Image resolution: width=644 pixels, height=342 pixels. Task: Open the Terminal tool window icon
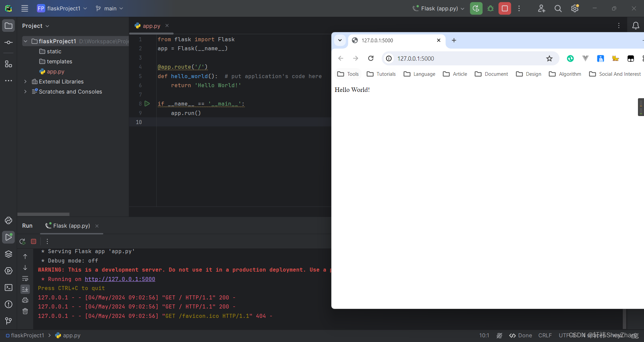pyautogui.click(x=8, y=287)
